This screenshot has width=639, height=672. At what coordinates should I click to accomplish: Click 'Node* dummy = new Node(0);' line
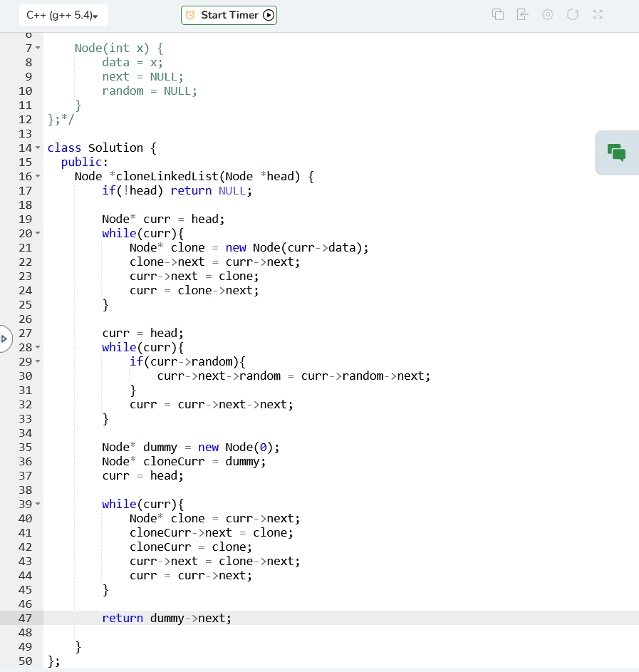(191, 447)
